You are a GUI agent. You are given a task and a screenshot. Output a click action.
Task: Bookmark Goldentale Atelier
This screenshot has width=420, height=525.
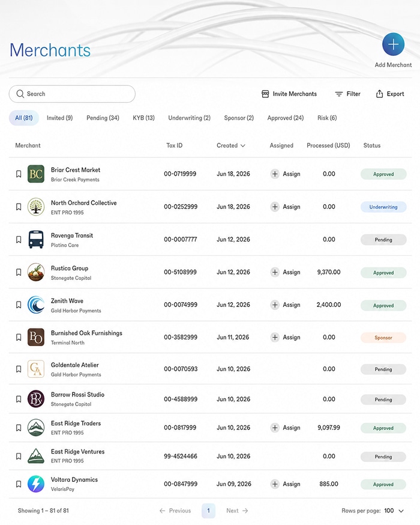[x=19, y=369]
